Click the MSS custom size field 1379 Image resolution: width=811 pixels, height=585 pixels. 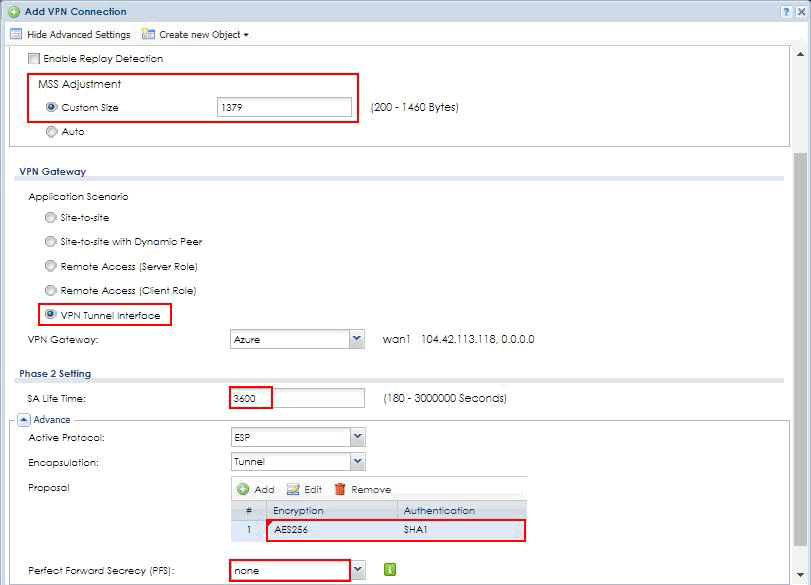pyautogui.click(x=284, y=107)
